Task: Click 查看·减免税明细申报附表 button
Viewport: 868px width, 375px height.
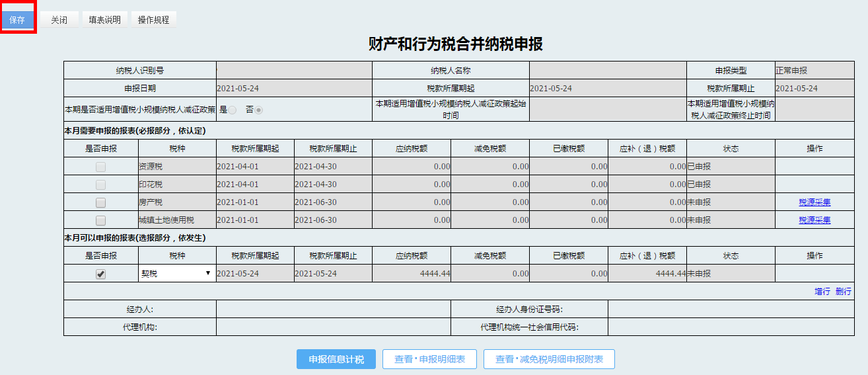Action: click(x=549, y=359)
